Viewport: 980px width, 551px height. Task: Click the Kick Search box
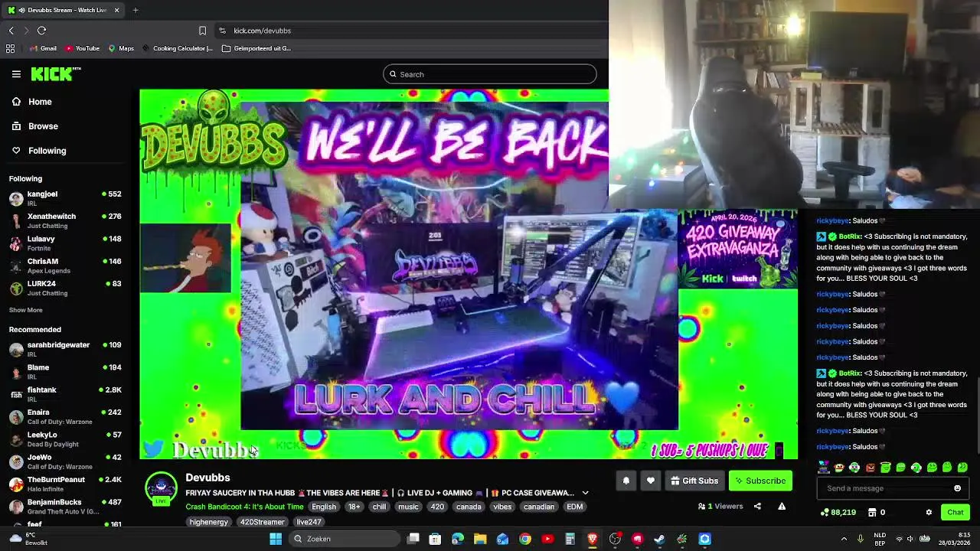click(490, 74)
